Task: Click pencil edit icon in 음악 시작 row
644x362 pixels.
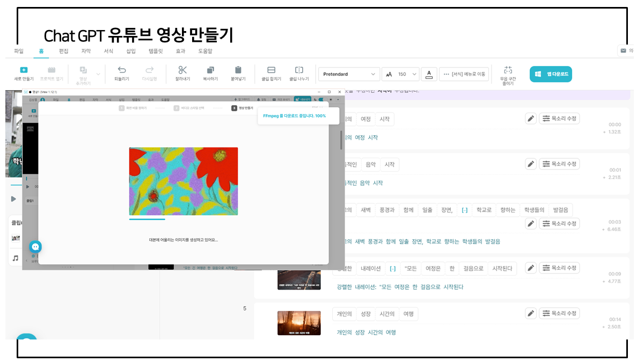Action: click(531, 164)
